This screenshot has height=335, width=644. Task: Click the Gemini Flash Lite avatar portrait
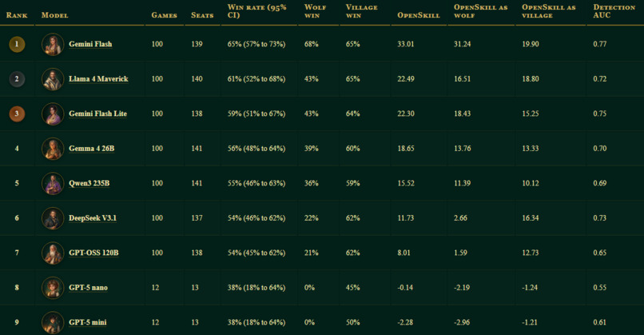point(53,114)
